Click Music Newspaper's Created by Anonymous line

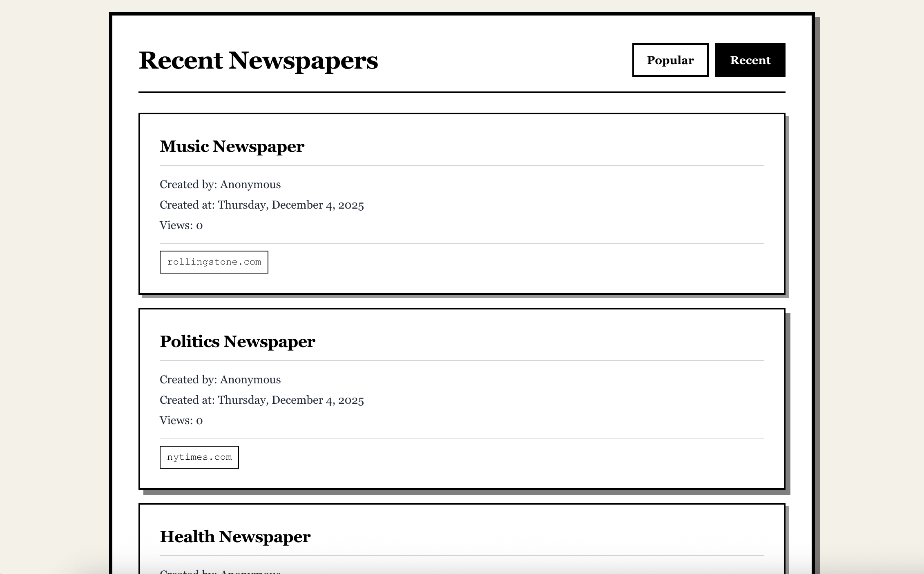point(220,185)
